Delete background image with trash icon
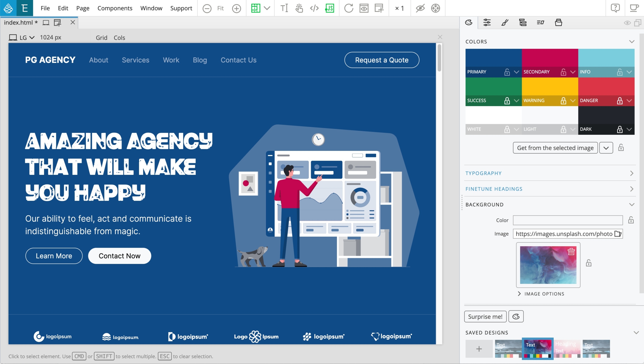Image resolution: width=644 pixels, height=364 pixels. (x=571, y=252)
